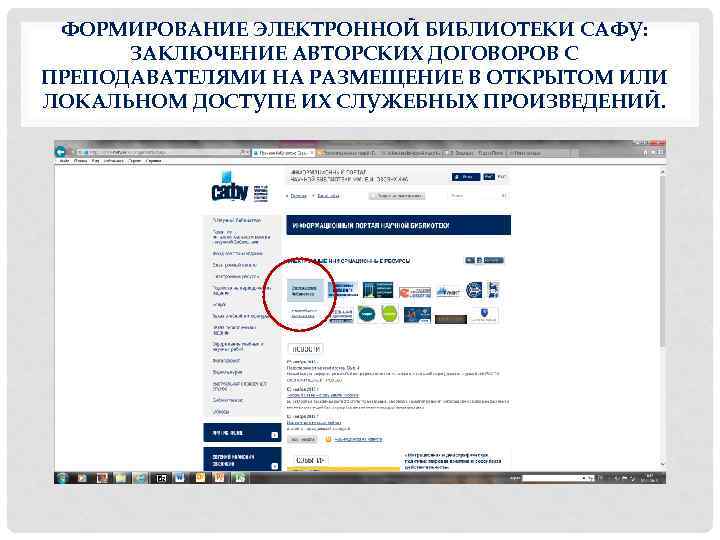Open the Windows Start button
720x540 pixels.
coord(62,478)
